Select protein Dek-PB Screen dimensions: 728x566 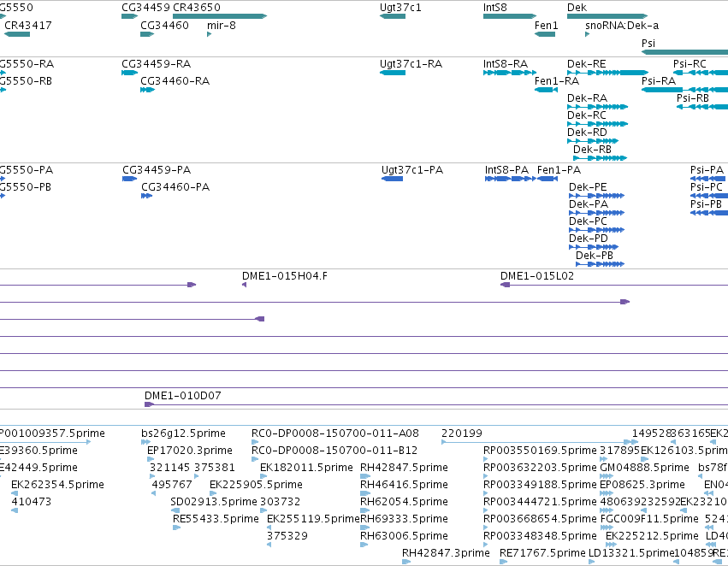(600, 264)
